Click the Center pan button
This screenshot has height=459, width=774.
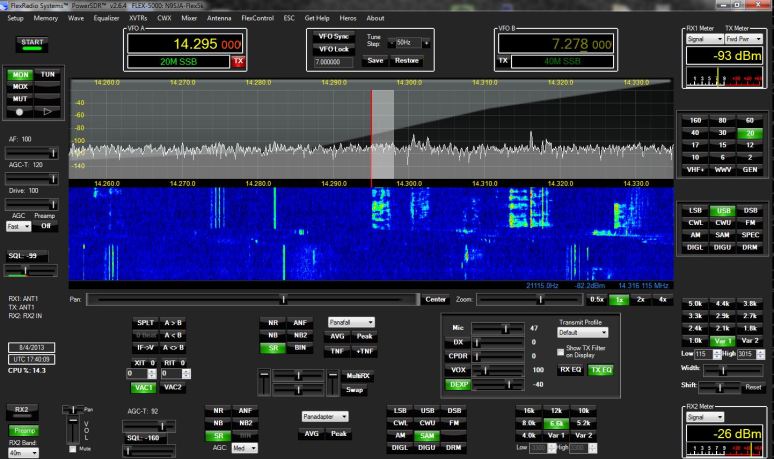[x=435, y=299]
